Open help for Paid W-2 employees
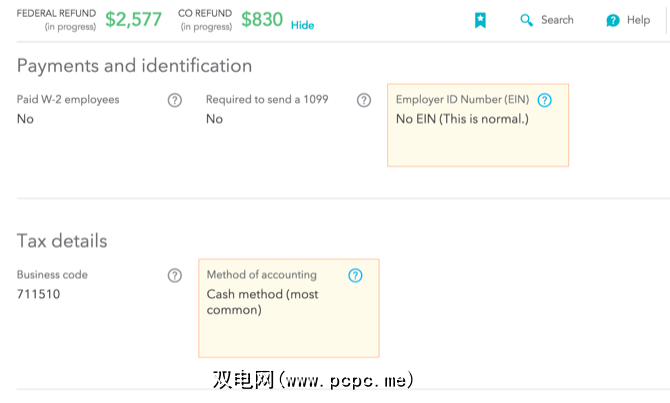Screen dimensions: 670x403 pos(175,100)
